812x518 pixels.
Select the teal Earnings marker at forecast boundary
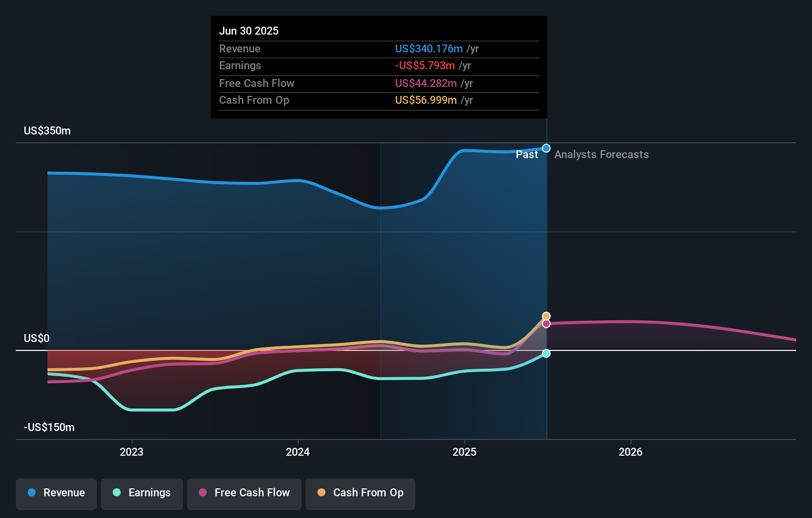pos(545,353)
